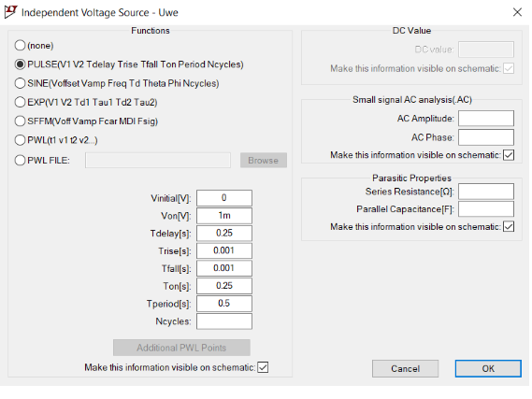Pick the SFFM function option
Screen dimensions: 532x399
pos(20,121)
